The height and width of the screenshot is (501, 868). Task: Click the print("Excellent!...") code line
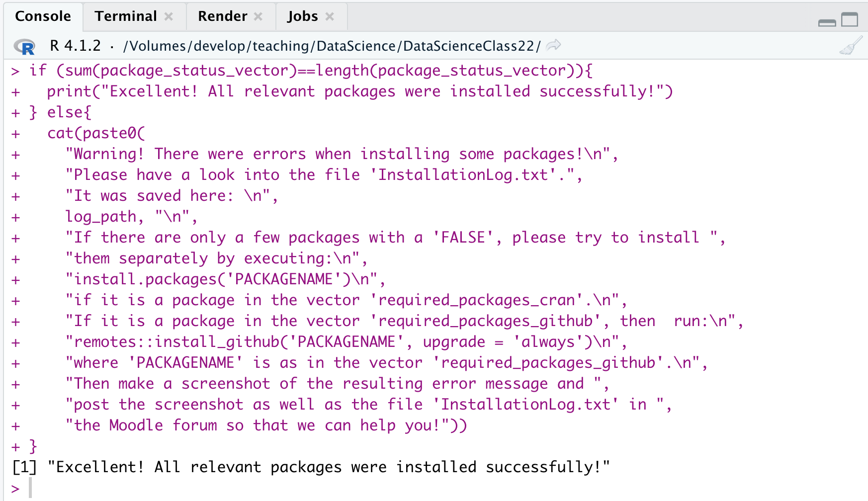[x=359, y=91]
